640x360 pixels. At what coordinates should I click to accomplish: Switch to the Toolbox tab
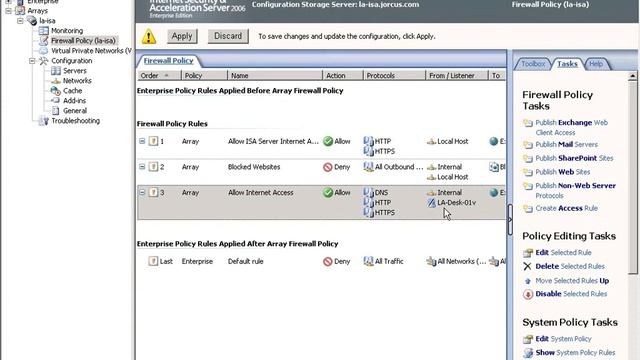pyautogui.click(x=533, y=64)
